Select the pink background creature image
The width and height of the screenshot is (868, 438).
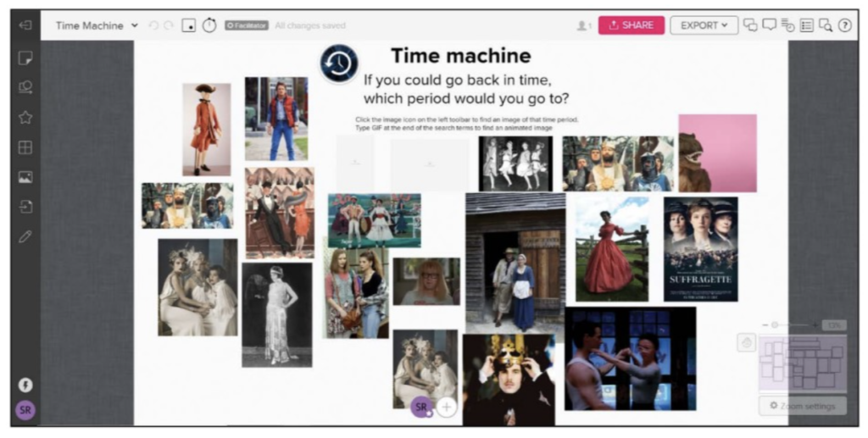point(717,153)
